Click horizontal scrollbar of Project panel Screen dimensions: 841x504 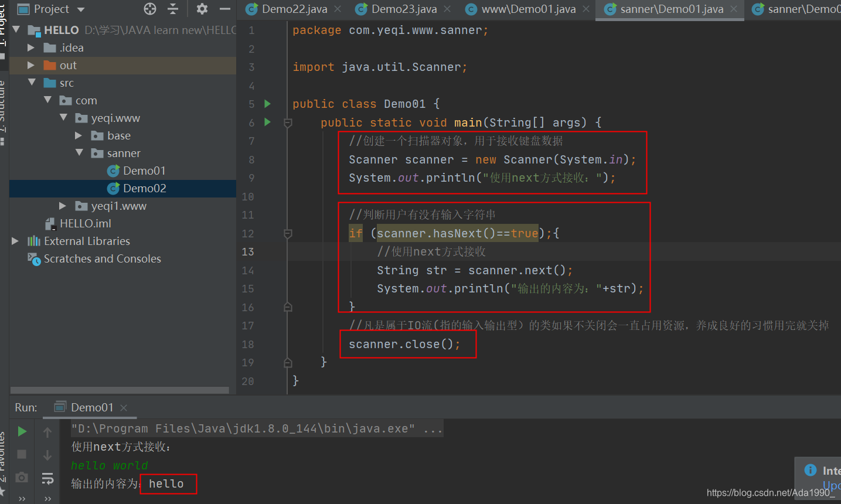point(120,390)
